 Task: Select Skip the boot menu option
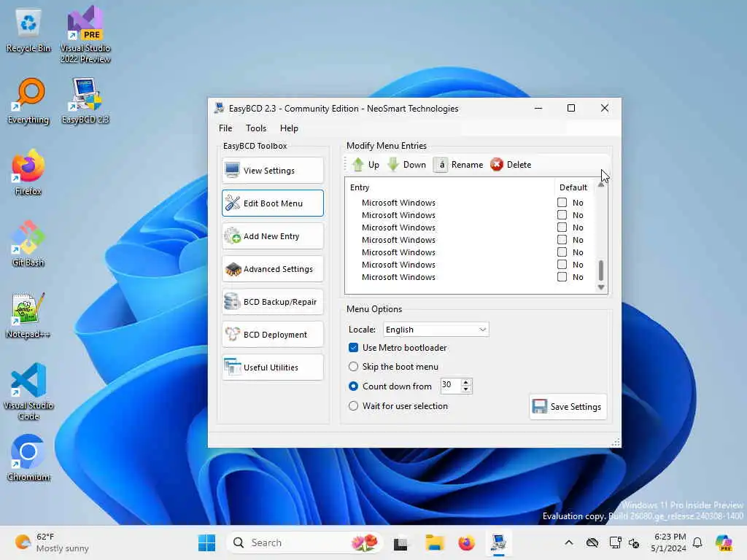pyautogui.click(x=353, y=367)
